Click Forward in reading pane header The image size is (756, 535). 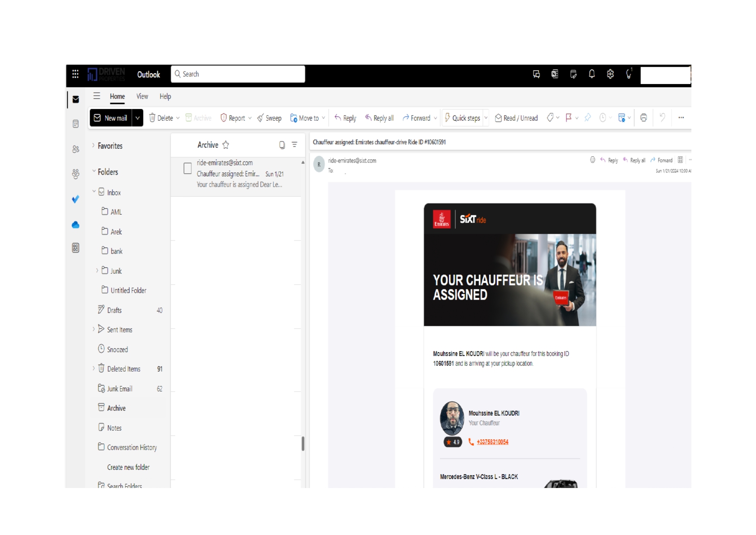pyautogui.click(x=661, y=160)
